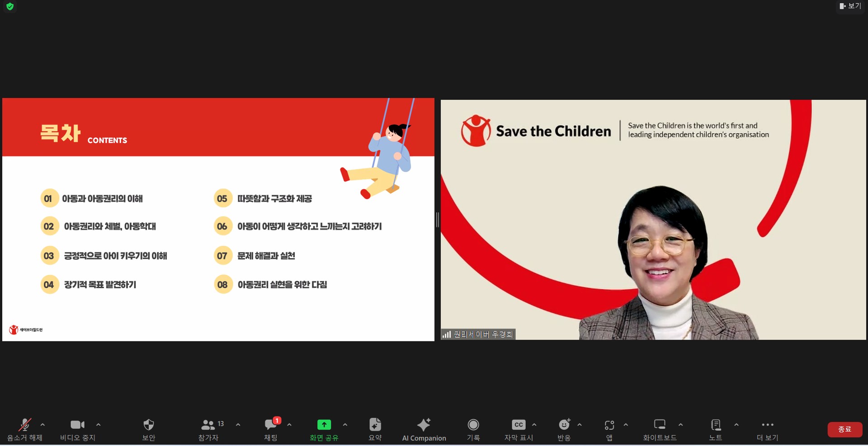
Task: Open the 보기 view menu
Action: (x=850, y=6)
